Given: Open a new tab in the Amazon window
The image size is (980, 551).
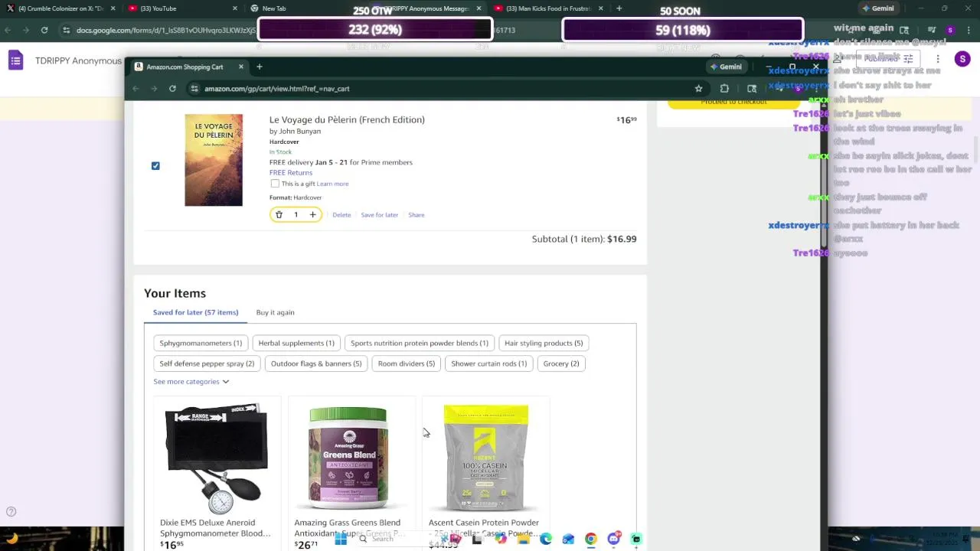Looking at the screenshot, I should (x=259, y=67).
